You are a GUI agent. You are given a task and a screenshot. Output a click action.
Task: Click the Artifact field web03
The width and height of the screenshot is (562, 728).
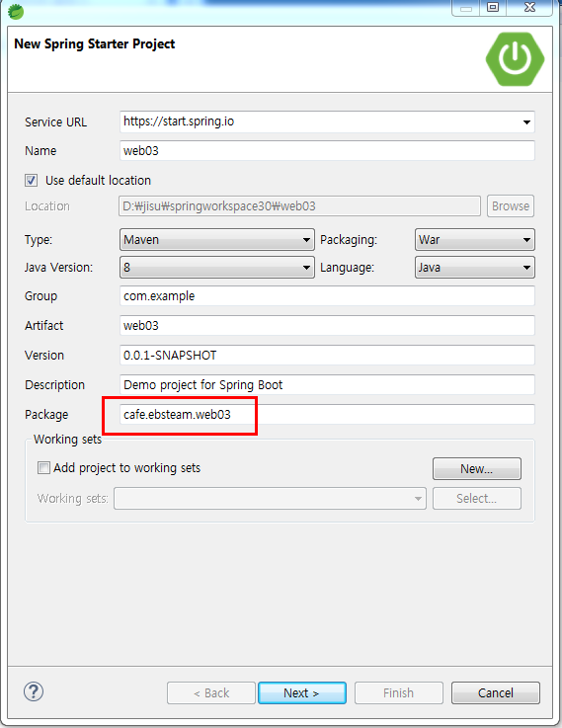(x=327, y=325)
